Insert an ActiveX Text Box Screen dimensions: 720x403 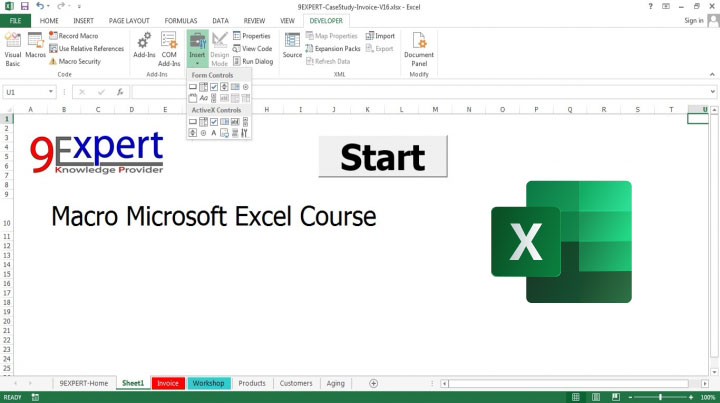coord(235,122)
